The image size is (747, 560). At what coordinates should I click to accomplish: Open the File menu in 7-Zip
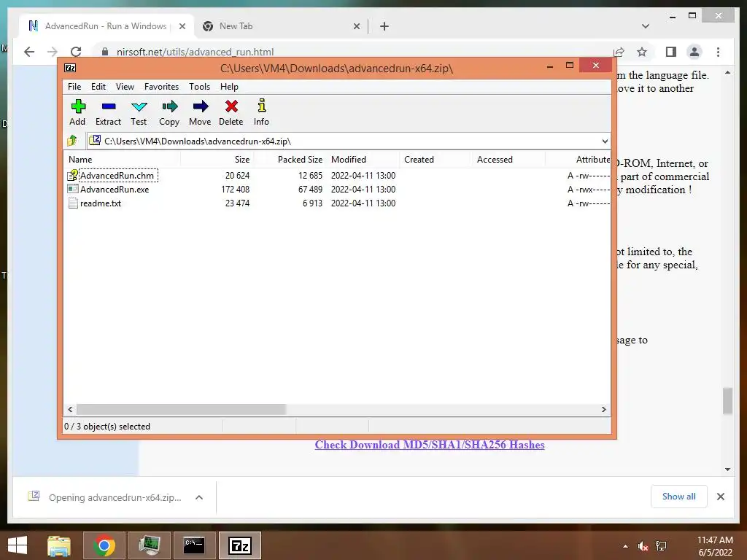(x=74, y=87)
